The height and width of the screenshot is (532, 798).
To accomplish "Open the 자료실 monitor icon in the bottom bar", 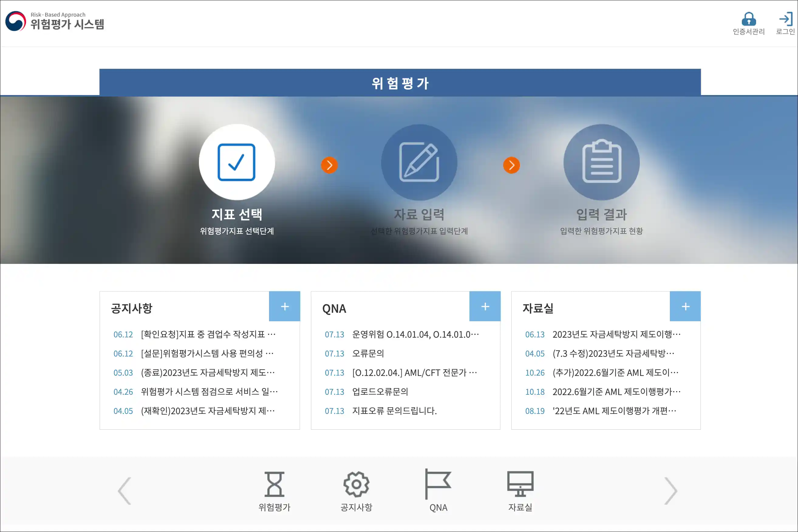I will tap(520, 484).
